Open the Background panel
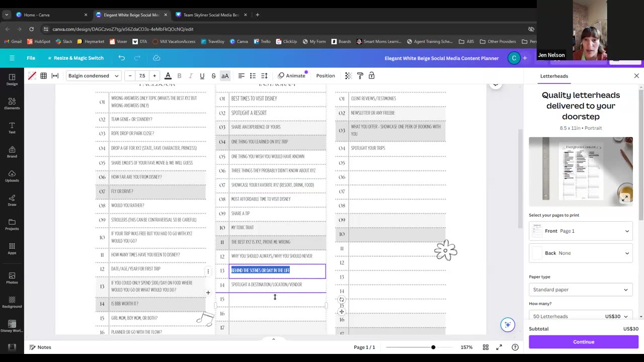 (x=12, y=302)
